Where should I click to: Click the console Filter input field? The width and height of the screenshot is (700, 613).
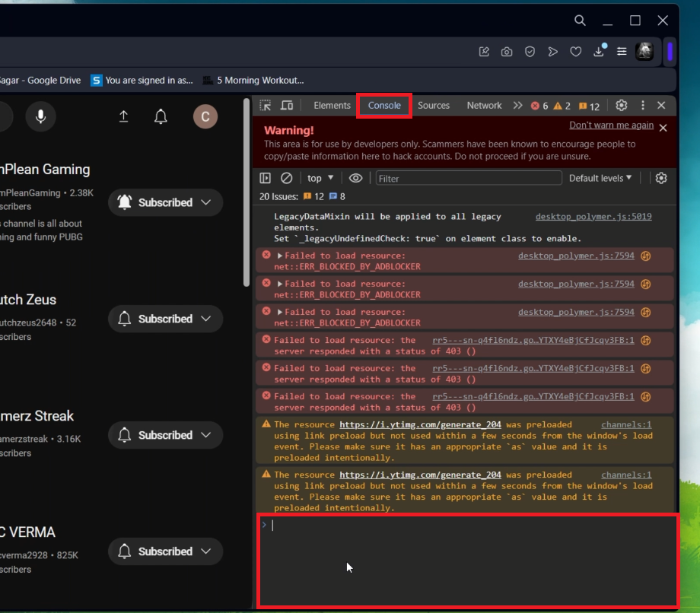(468, 178)
